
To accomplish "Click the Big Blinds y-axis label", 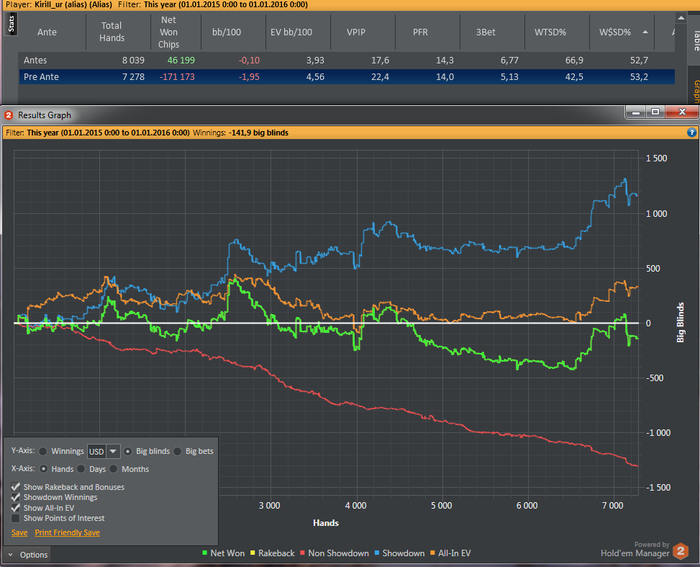I will pos(680,323).
